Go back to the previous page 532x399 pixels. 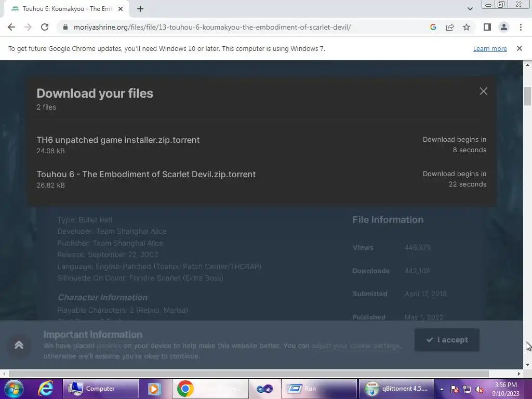[11, 27]
